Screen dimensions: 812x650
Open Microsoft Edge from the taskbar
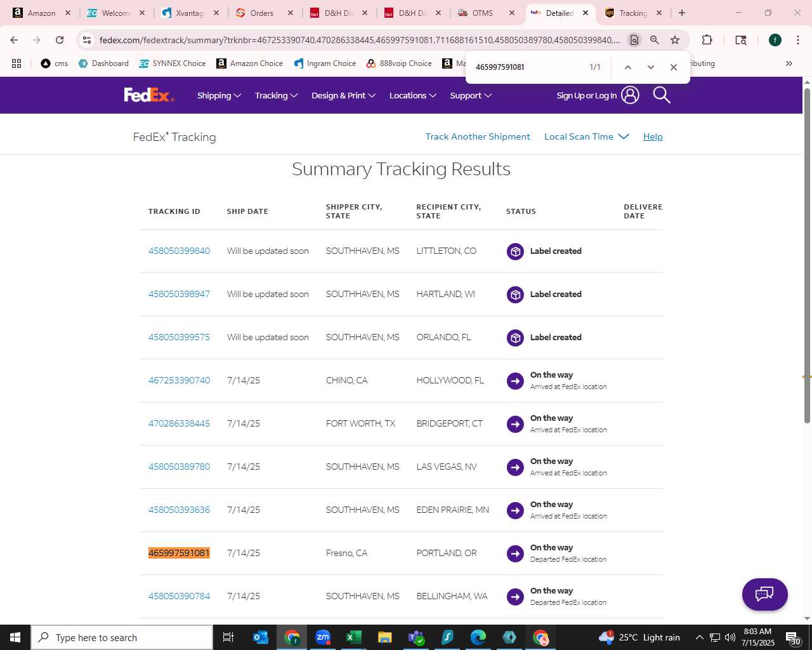click(478, 637)
